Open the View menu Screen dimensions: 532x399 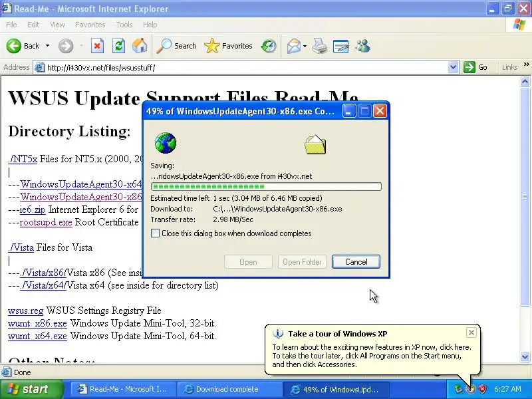coord(57,25)
